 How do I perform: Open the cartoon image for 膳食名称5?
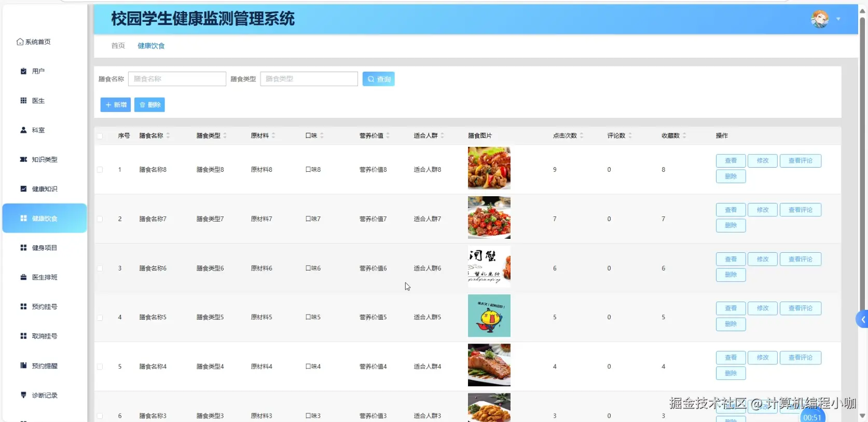pos(489,316)
